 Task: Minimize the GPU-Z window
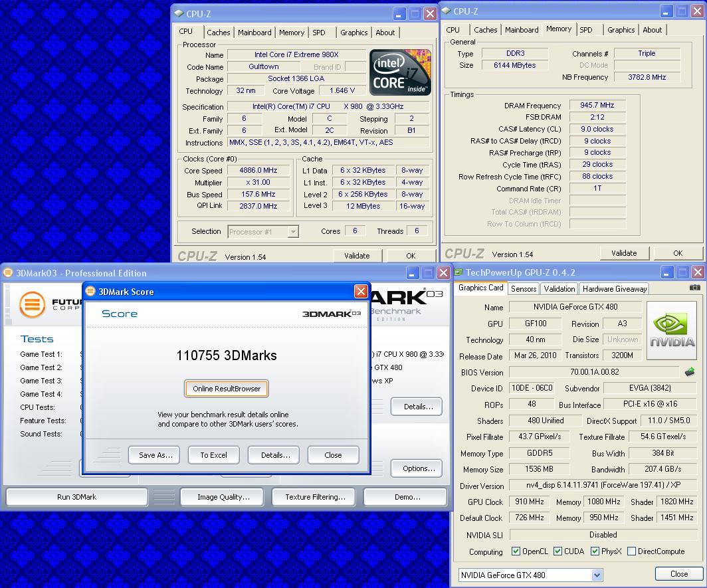[667, 272]
